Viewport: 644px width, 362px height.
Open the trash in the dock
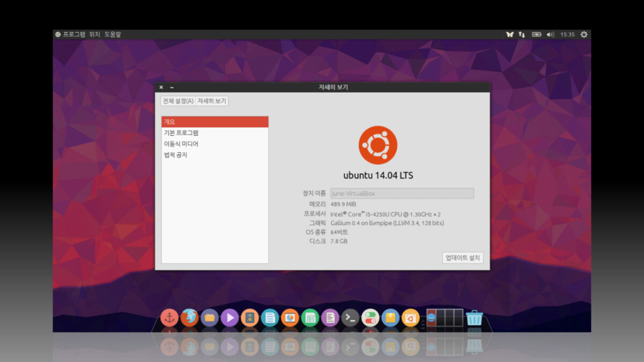pyautogui.click(x=474, y=318)
